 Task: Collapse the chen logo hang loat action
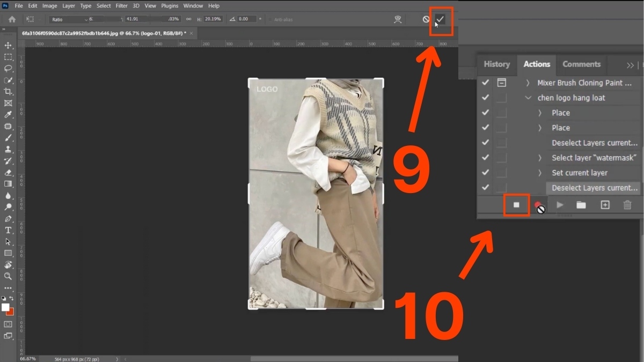coord(528,98)
